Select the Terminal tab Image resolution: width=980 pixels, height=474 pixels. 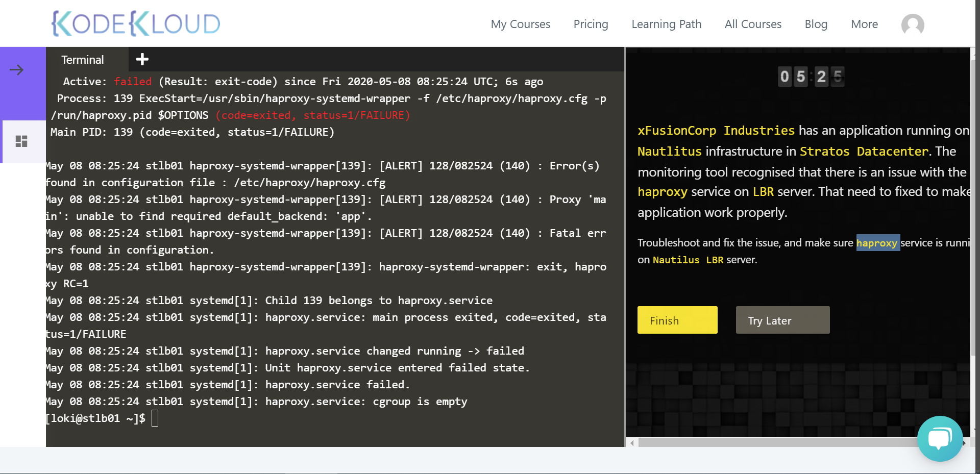[x=83, y=60]
